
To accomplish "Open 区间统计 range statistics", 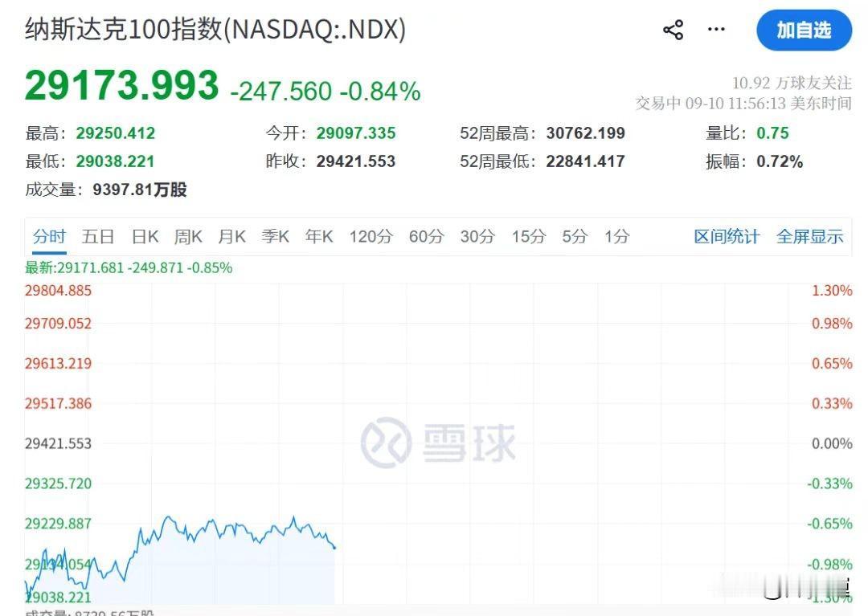I will pyautogui.click(x=727, y=237).
